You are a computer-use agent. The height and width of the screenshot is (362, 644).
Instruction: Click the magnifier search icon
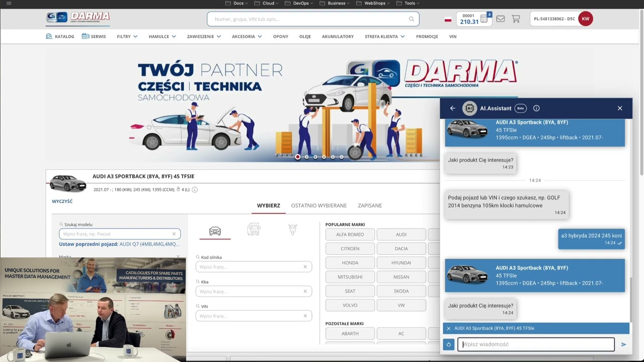coord(412,19)
